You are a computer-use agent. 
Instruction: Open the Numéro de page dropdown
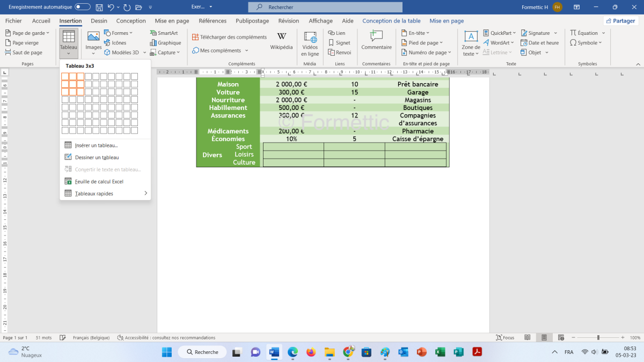426,53
